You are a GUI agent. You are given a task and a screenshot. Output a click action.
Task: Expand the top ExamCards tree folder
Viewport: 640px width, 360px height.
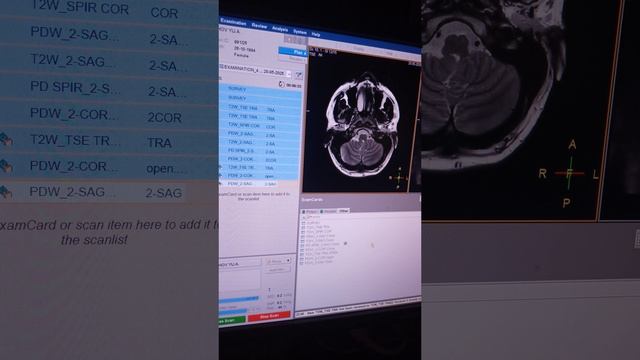[304, 218]
